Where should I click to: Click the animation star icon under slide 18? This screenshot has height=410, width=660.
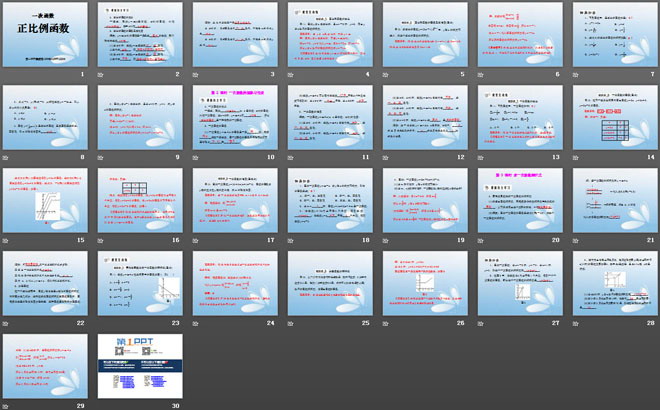291,241
